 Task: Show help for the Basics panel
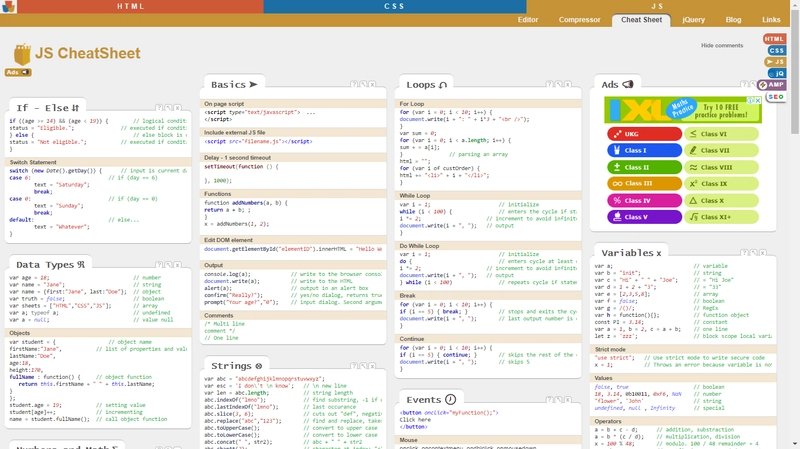click(354, 84)
